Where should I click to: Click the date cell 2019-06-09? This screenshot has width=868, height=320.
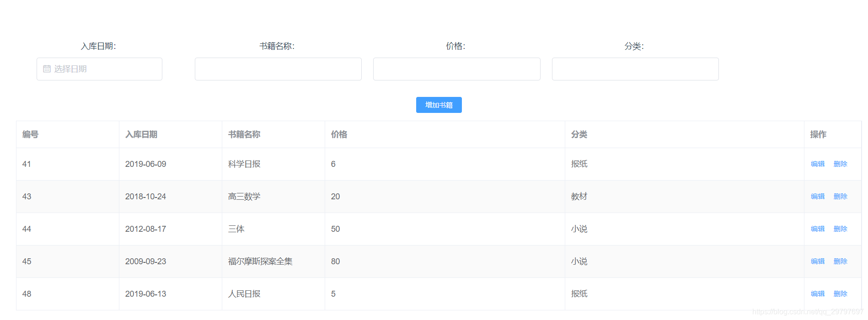click(x=171, y=164)
